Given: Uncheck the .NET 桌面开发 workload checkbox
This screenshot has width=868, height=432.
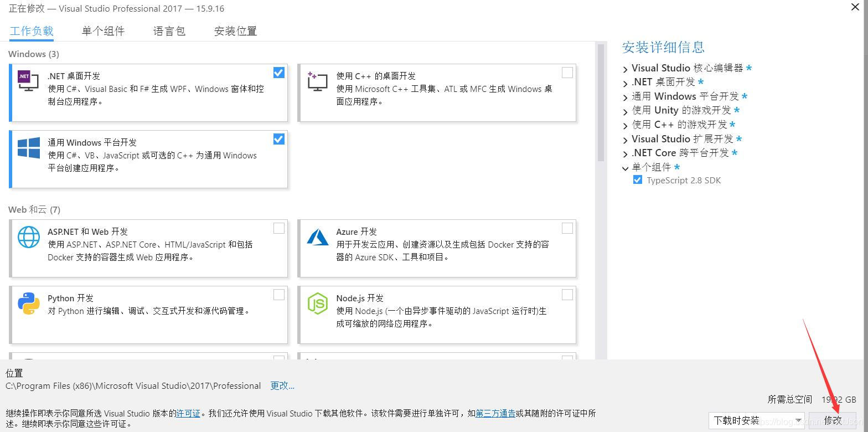Looking at the screenshot, I should [x=279, y=73].
